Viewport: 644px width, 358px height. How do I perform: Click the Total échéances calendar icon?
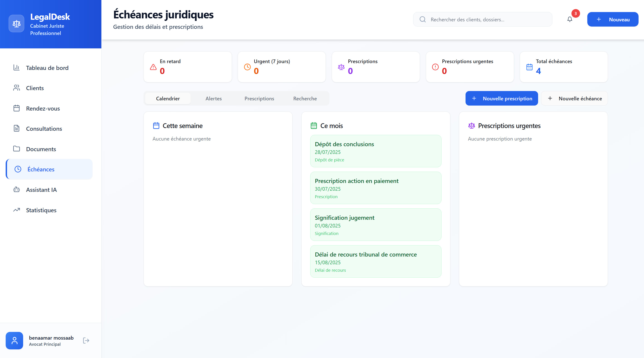click(529, 67)
